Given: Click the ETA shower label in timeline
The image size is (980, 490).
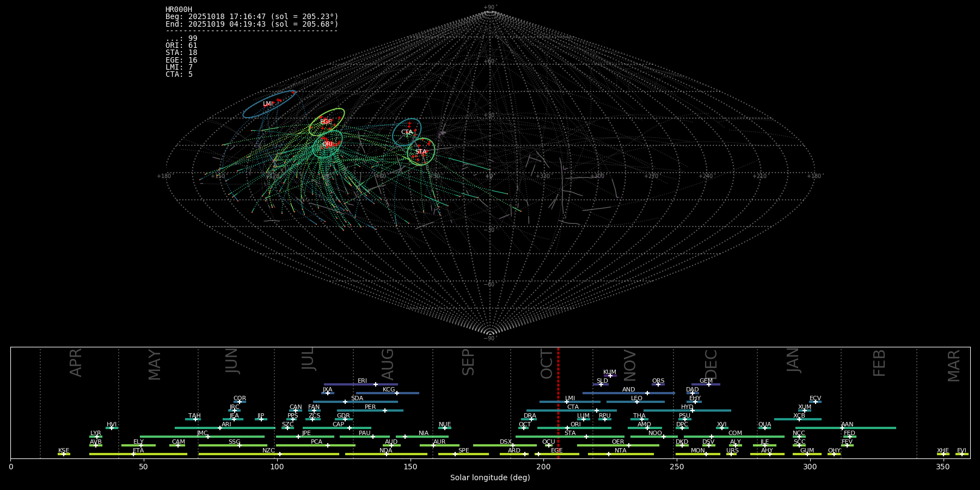Looking at the screenshot, I should click(138, 451).
